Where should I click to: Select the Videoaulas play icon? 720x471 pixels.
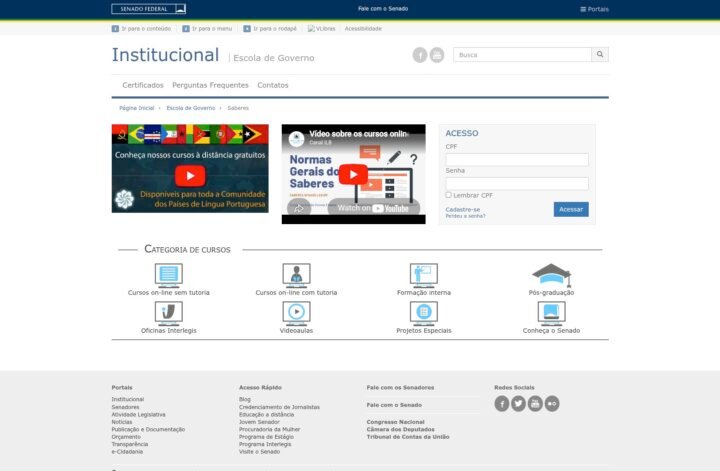(x=296, y=313)
